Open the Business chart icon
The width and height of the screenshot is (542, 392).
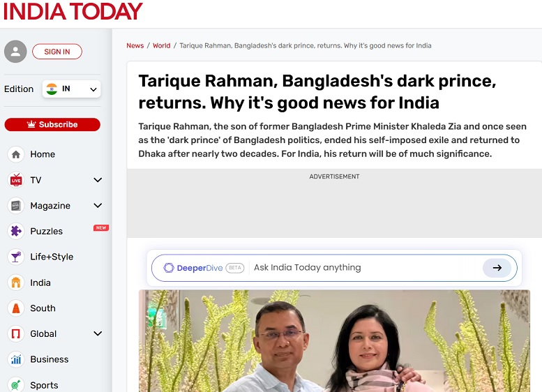pyautogui.click(x=16, y=359)
